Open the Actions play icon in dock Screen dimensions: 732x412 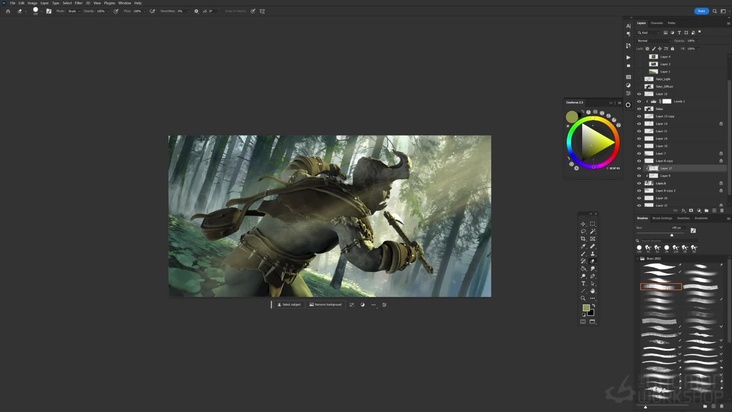(x=628, y=57)
